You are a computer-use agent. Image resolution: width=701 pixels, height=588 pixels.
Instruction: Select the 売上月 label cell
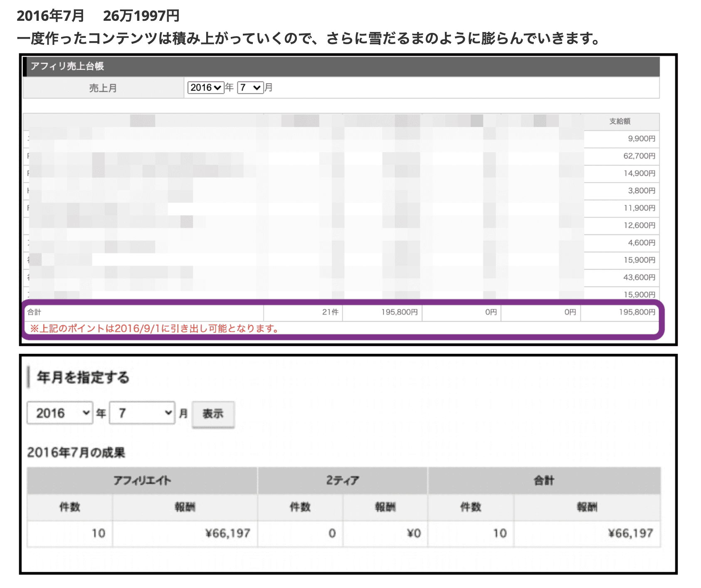103,88
